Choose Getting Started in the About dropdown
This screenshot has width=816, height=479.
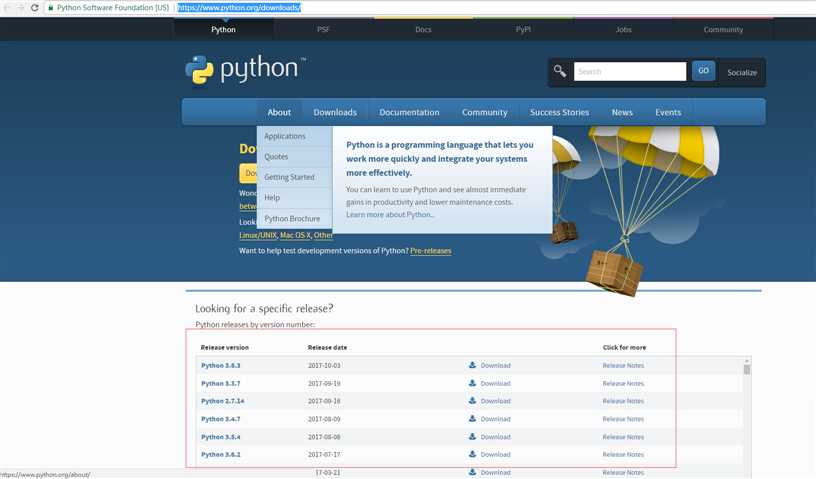pyautogui.click(x=295, y=177)
